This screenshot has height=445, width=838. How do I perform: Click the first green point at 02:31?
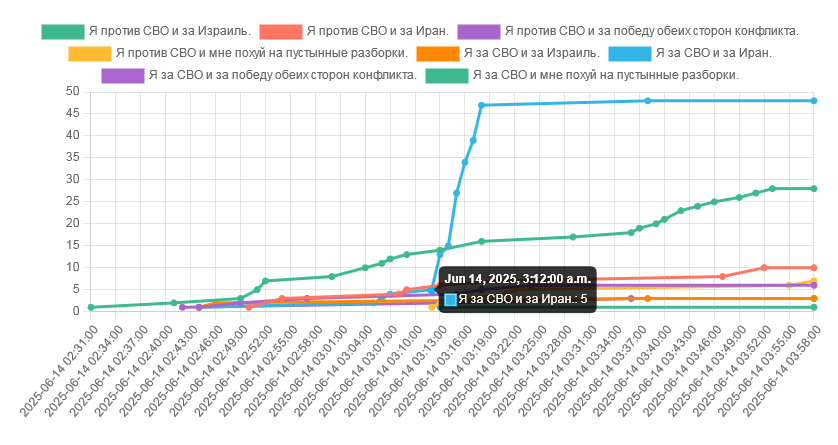coord(91,307)
